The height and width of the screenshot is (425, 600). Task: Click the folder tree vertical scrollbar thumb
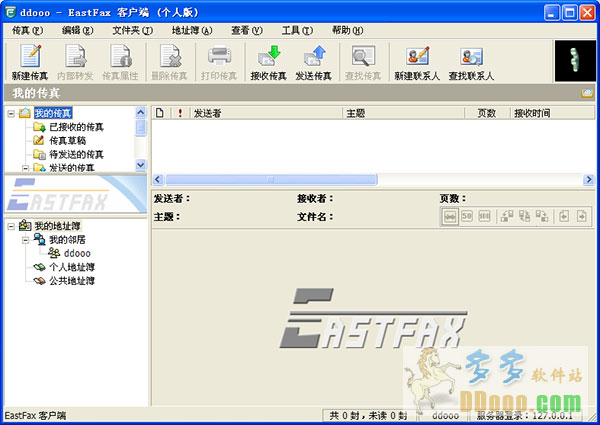141,127
